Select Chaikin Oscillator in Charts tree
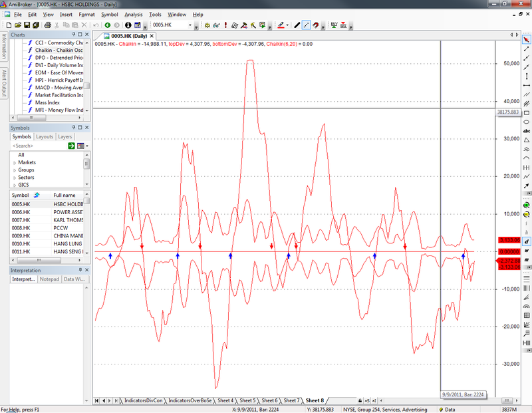 59,51
